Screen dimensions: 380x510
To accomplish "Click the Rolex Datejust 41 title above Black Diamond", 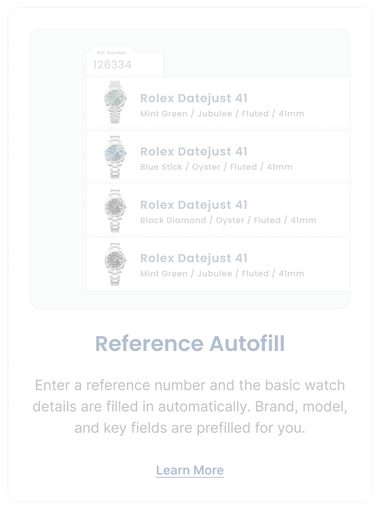I will [x=194, y=205].
